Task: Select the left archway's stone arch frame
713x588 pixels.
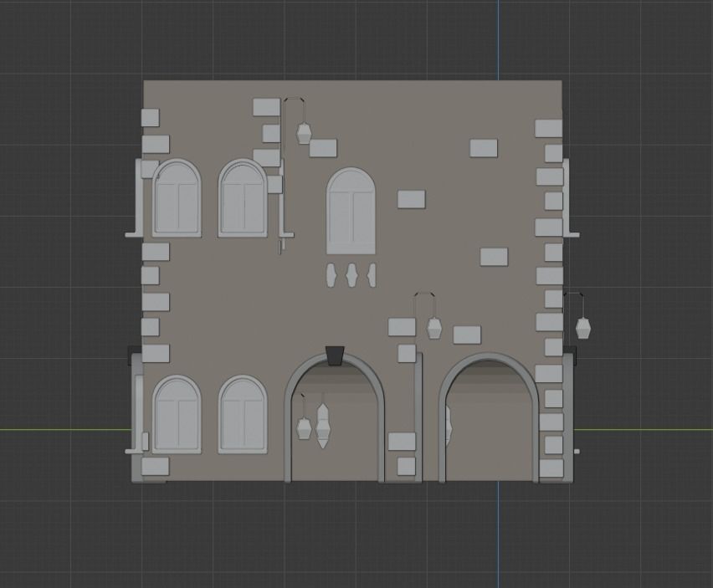Action: pyautogui.click(x=335, y=417)
